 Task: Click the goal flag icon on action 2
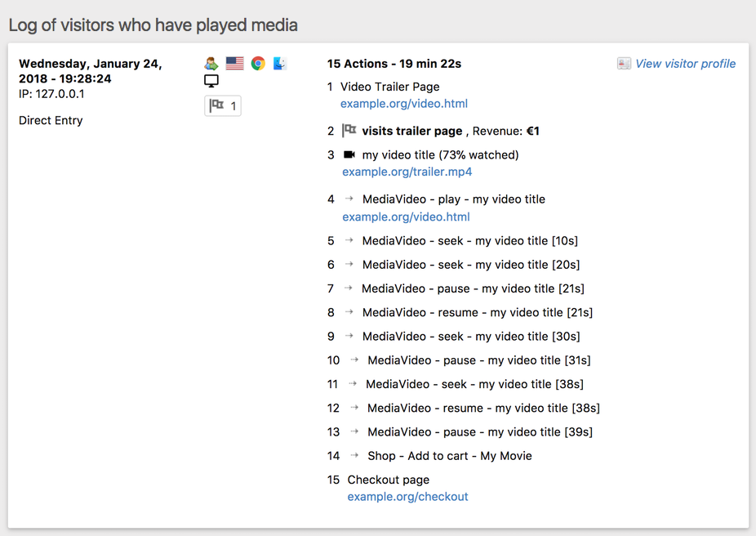coord(349,131)
